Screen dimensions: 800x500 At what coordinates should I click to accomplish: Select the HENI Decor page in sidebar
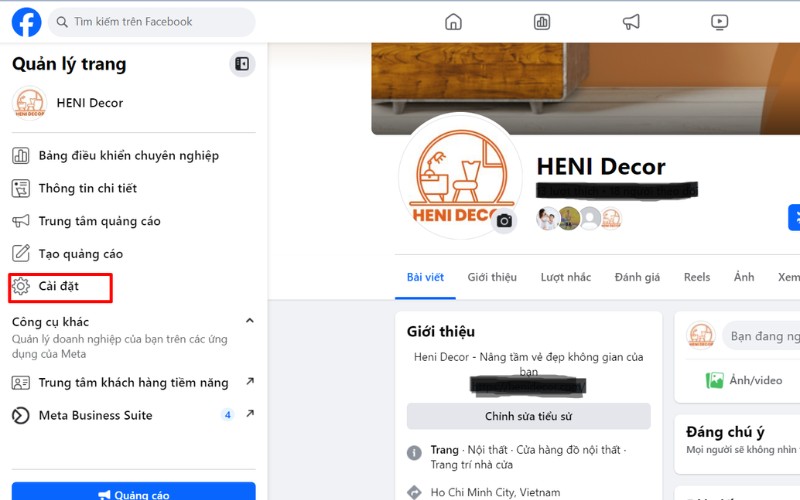(134, 103)
